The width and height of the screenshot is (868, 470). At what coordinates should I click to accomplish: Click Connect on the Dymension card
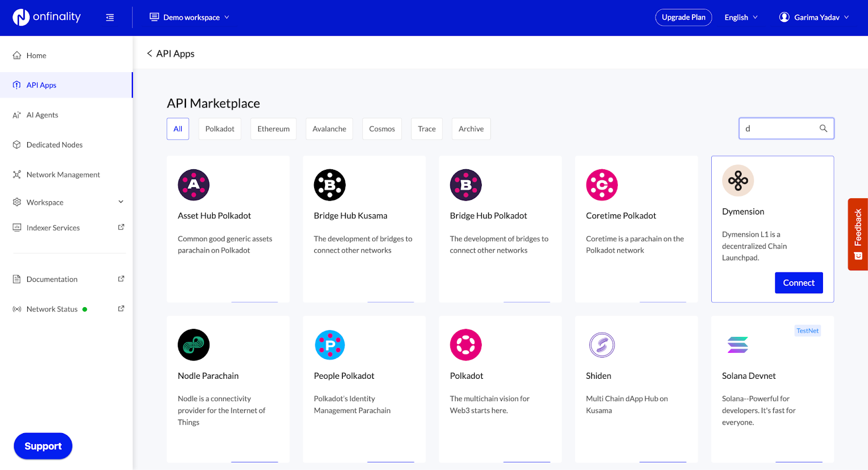(799, 283)
